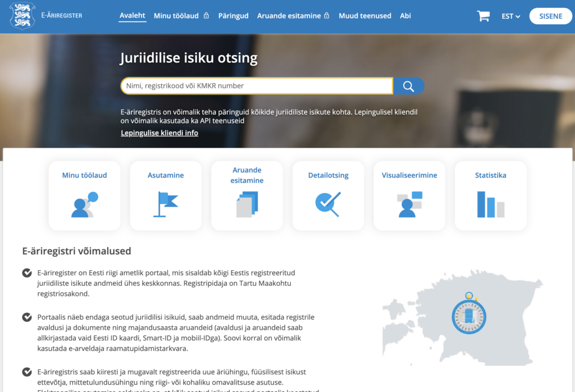Click the grey map of Estonia
This screenshot has width=575, height=392.
tap(462, 317)
